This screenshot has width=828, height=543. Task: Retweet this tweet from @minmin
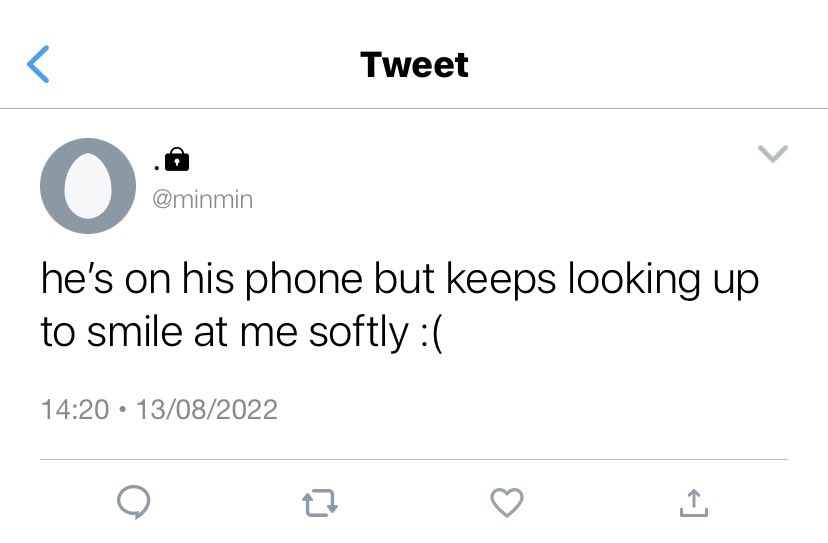pos(320,503)
